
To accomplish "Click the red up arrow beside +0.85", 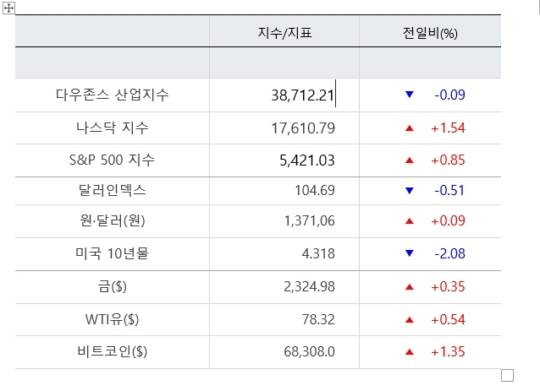I will (x=409, y=160).
